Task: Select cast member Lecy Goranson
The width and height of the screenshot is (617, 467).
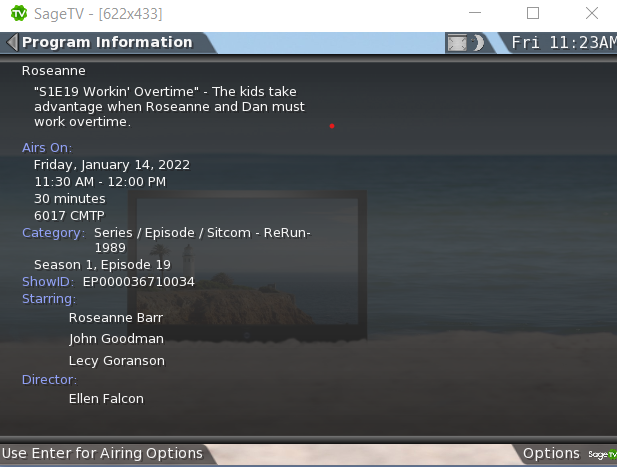Action: (116, 361)
